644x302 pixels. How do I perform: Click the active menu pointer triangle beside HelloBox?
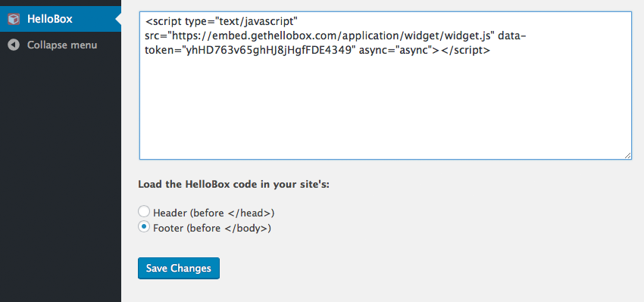coord(118,19)
